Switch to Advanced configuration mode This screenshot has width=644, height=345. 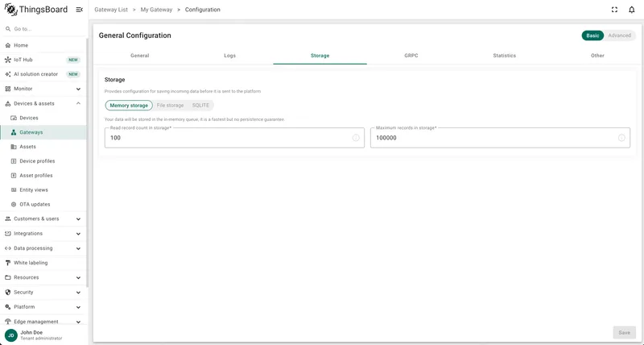tap(619, 35)
